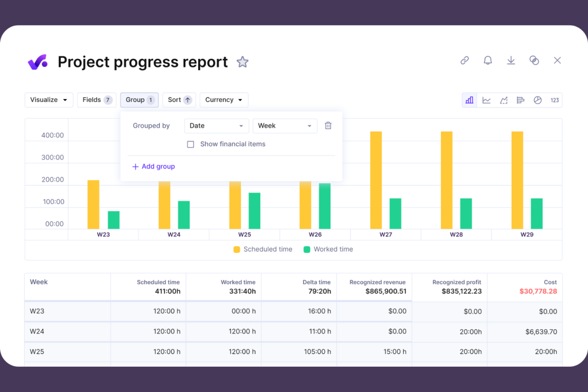Click the Grouped by label
The height and width of the screenshot is (392, 588).
pyautogui.click(x=151, y=126)
